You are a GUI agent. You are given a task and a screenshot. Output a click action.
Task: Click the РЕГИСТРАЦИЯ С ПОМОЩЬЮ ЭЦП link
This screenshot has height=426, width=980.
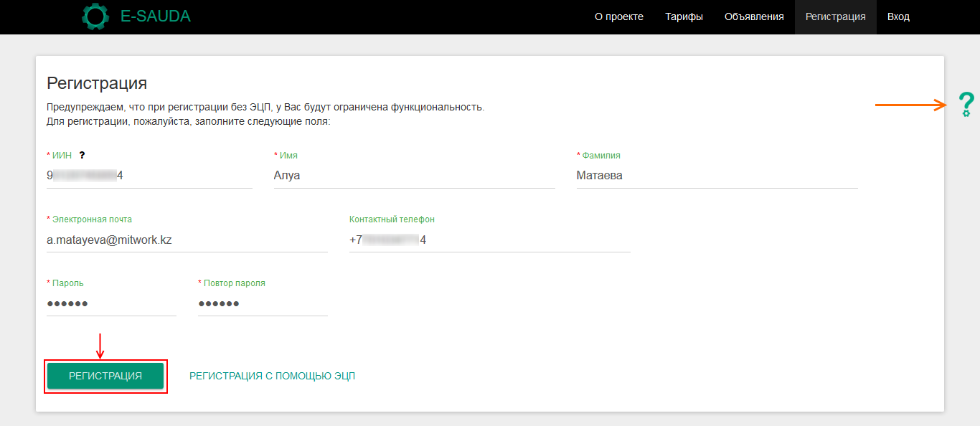click(272, 376)
